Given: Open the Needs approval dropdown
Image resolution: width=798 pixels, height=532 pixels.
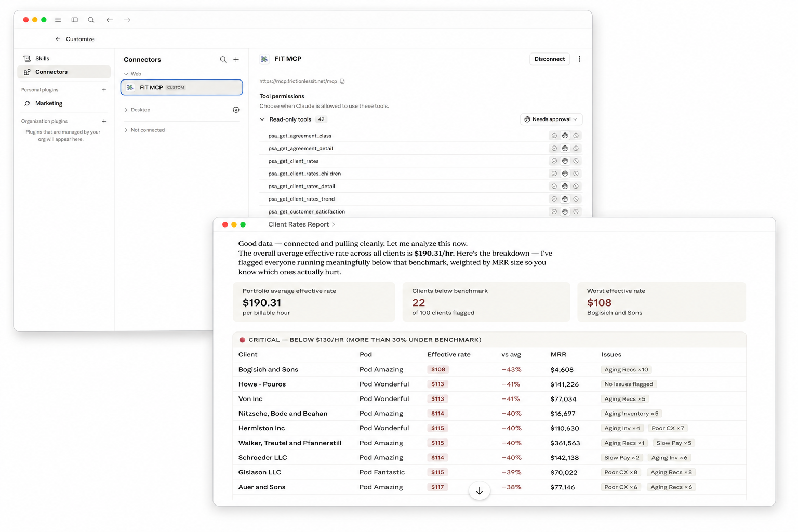Looking at the screenshot, I should coord(551,119).
